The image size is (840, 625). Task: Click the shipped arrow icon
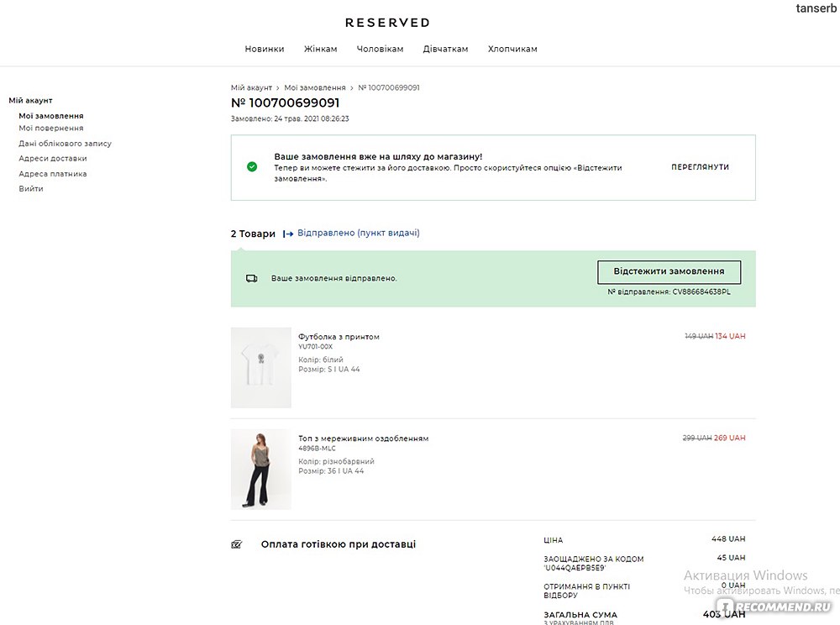point(287,234)
